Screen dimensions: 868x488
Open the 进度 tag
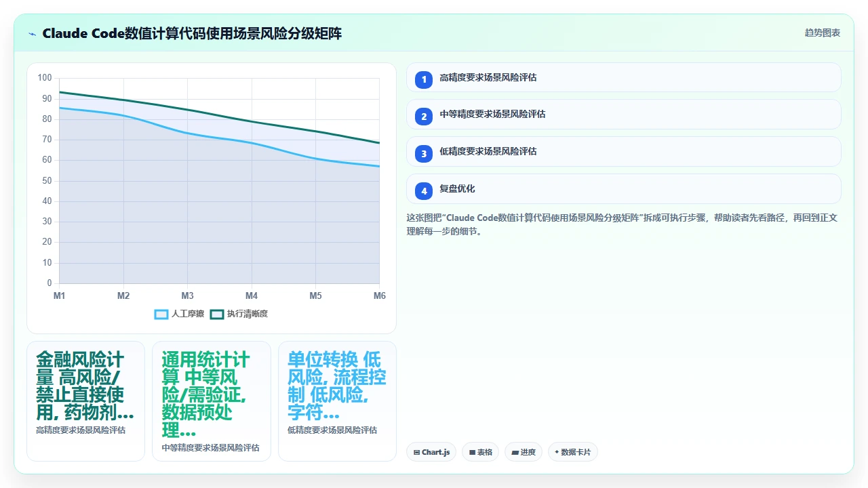[523, 452]
